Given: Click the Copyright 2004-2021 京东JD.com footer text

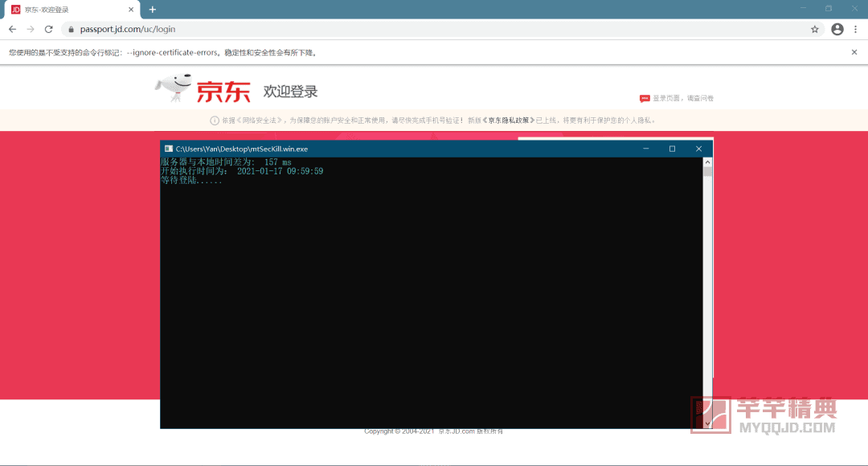Looking at the screenshot, I should point(433,431).
